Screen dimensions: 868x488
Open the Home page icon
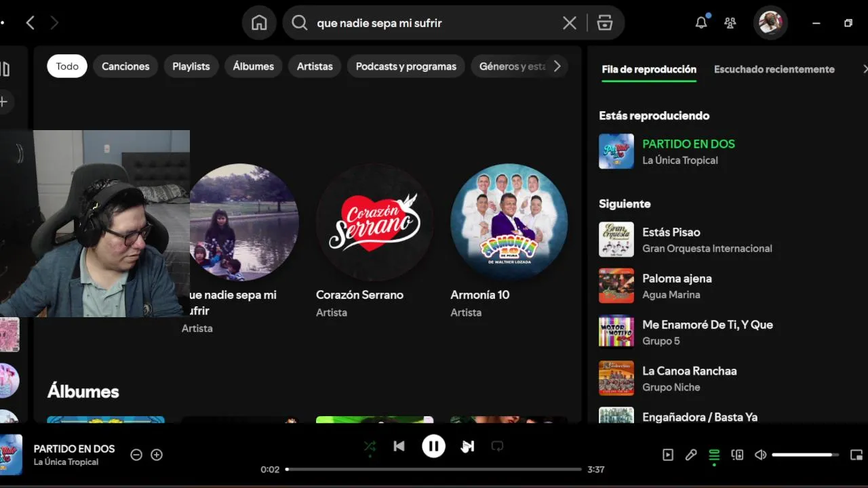(259, 23)
